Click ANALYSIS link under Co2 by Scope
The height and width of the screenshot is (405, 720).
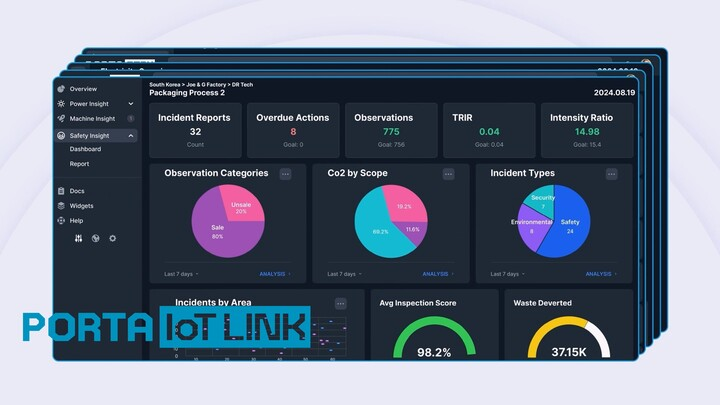[438, 274]
